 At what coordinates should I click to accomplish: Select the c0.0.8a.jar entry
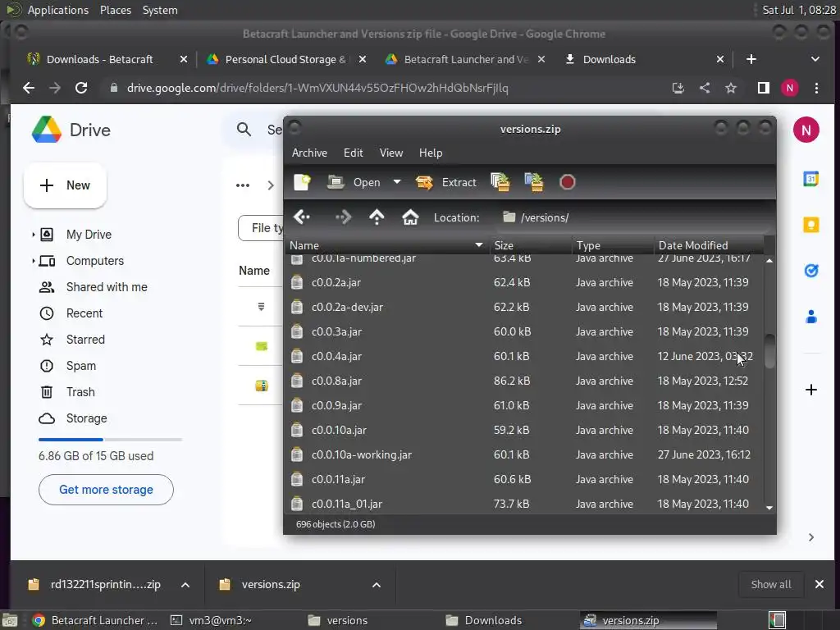(524, 381)
